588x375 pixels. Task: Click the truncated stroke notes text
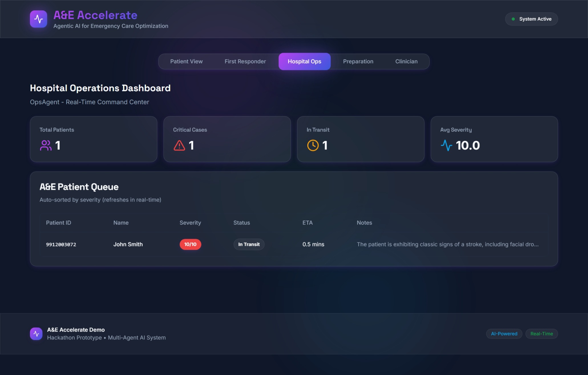447,244
